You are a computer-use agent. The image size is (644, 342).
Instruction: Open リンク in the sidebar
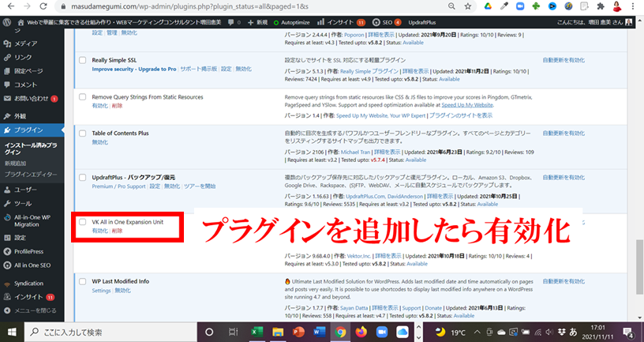point(23,57)
